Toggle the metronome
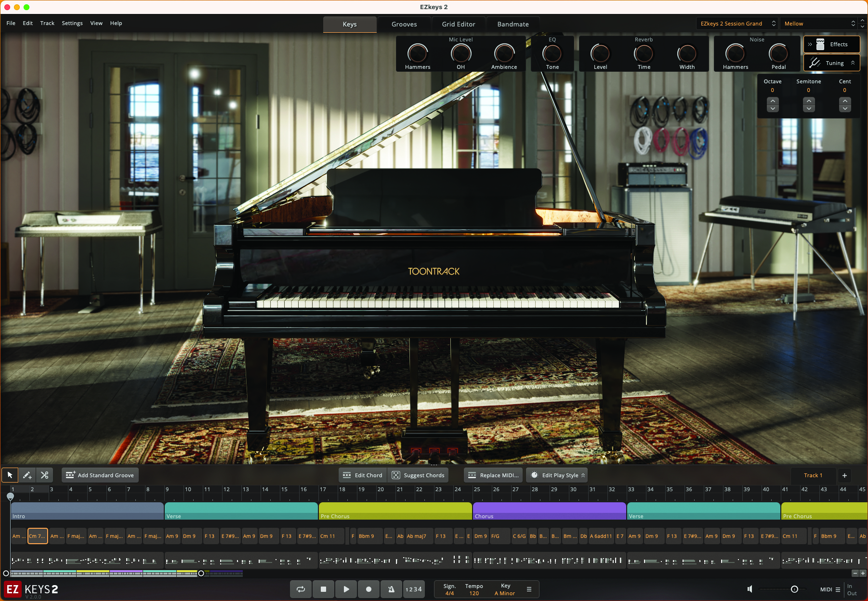 [x=391, y=589]
